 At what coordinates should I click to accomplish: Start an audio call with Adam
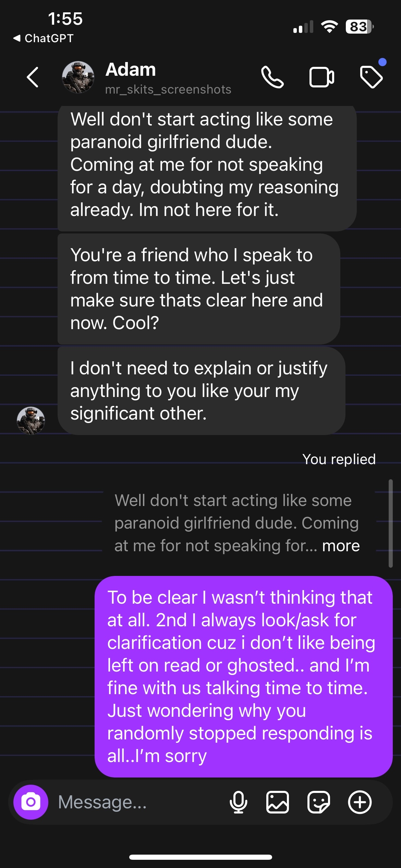click(x=272, y=77)
